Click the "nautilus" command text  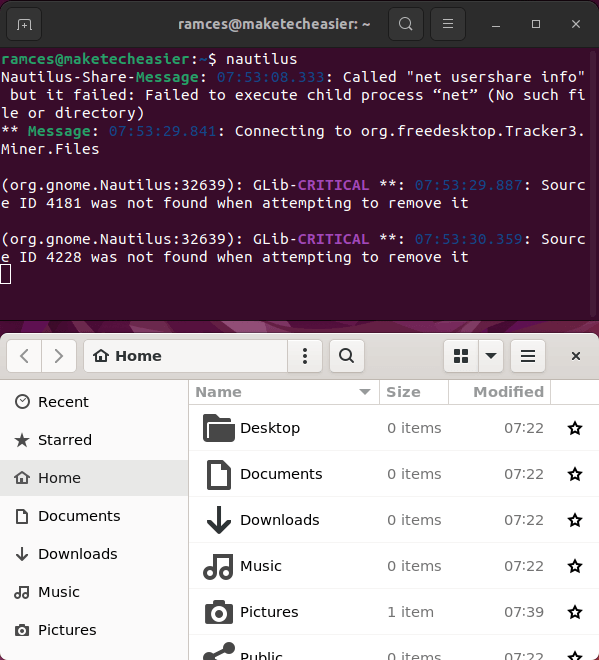[261, 59]
